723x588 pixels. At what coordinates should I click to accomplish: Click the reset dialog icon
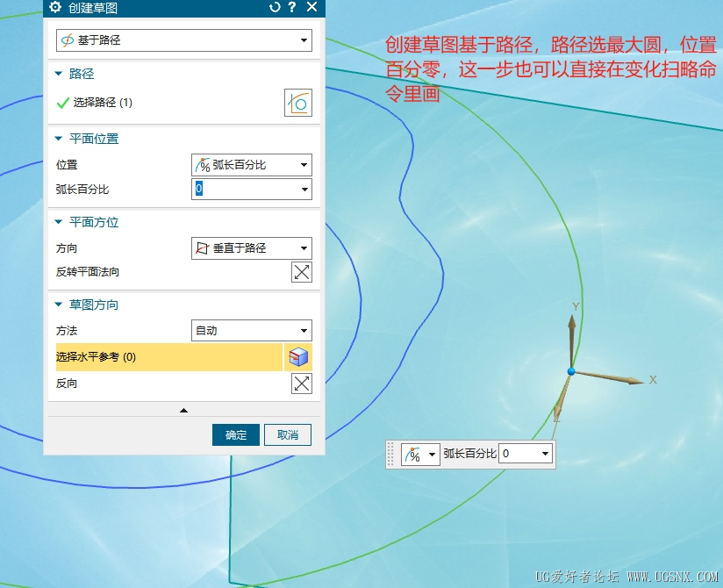click(275, 7)
